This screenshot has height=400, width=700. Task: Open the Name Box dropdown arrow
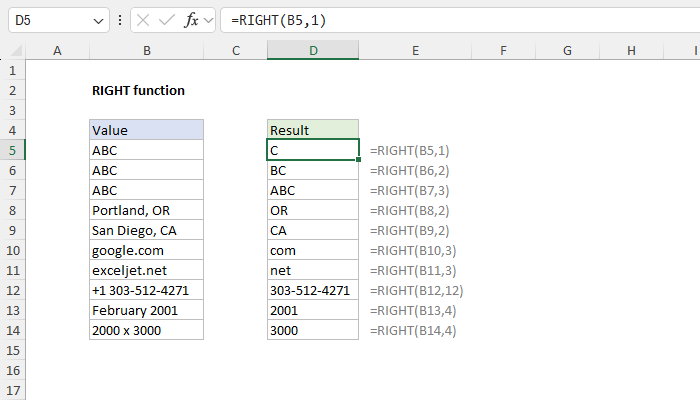pyautogui.click(x=98, y=21)
